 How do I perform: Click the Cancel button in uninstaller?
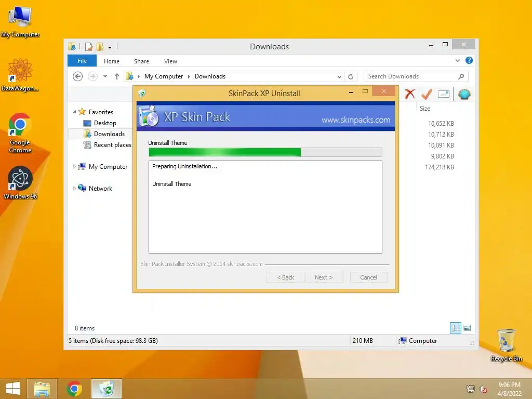pos(368,277)
